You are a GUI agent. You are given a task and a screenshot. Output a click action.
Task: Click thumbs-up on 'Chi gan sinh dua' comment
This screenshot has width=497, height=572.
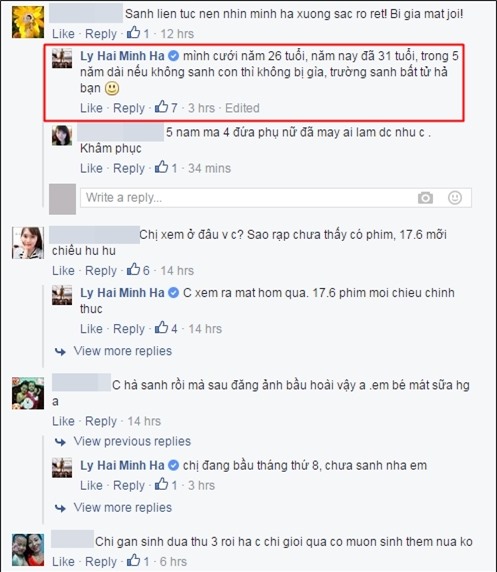133,560
